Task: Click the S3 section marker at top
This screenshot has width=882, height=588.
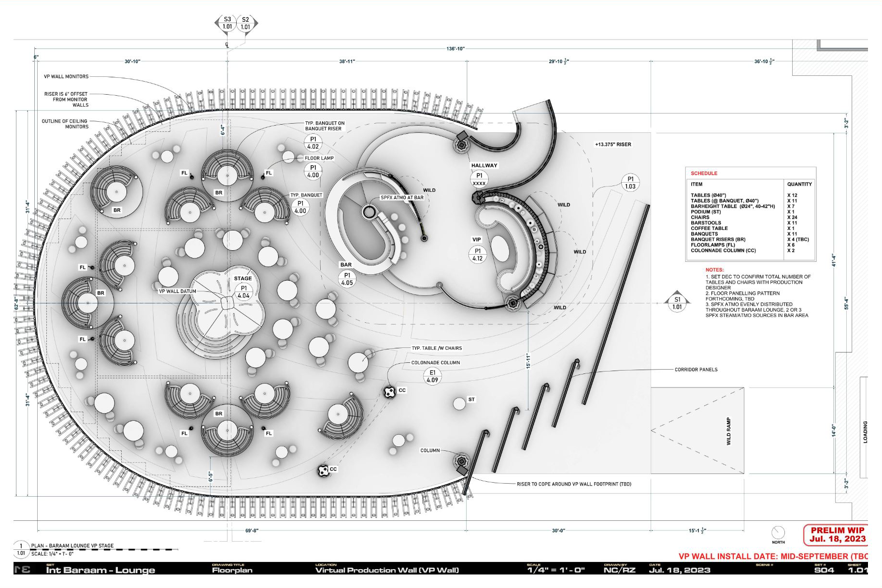Action: (227, 23)
